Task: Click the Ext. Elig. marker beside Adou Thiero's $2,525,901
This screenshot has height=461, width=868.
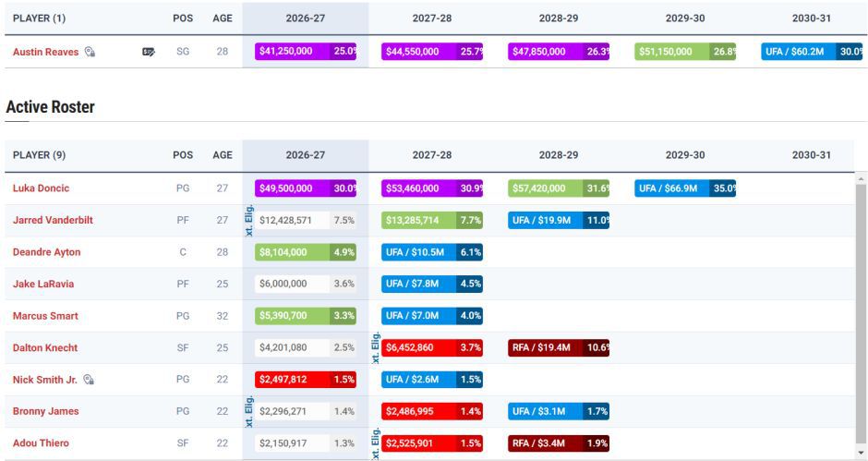Action: point(376,443)
